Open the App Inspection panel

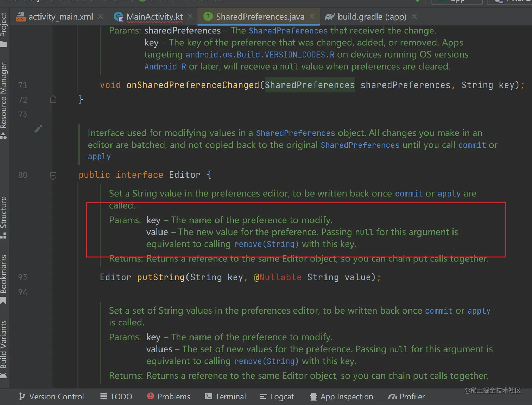341,397
